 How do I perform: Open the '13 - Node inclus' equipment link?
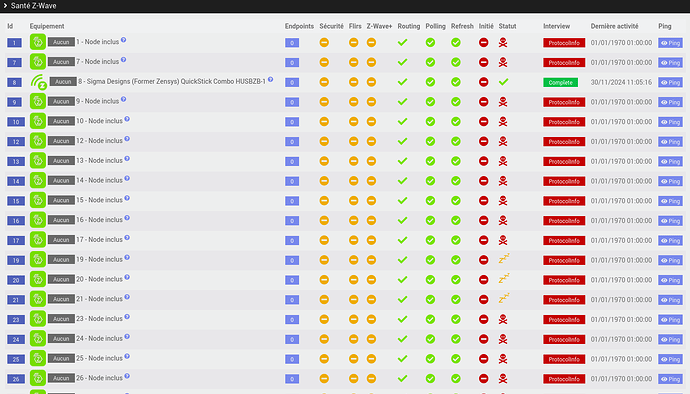[99, 161]
